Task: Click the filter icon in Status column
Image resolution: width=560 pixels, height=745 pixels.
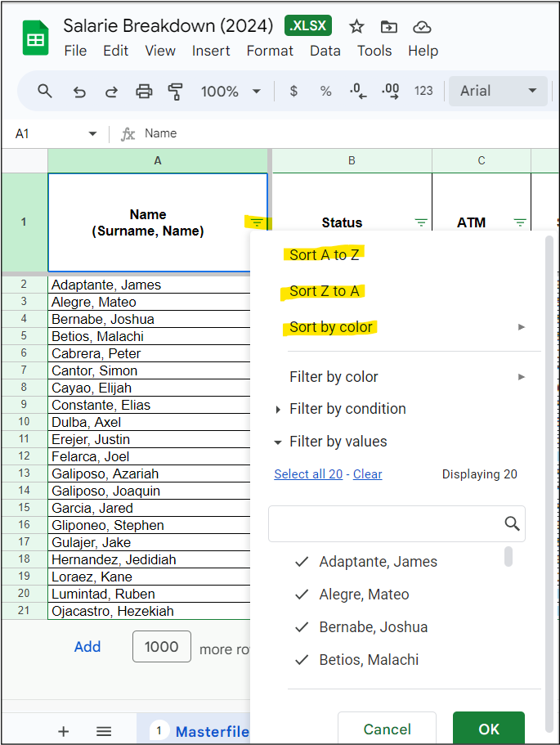Action: tap(421, 222)
